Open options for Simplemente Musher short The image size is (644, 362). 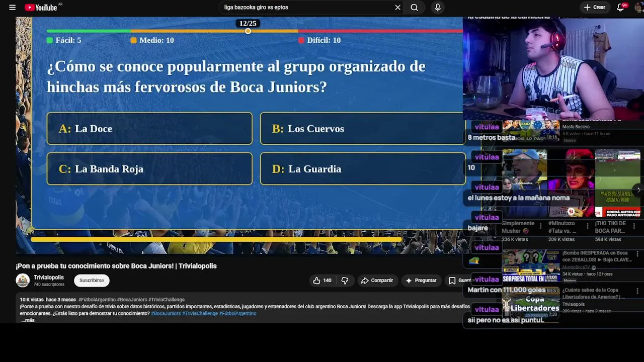tap(540, 226)
